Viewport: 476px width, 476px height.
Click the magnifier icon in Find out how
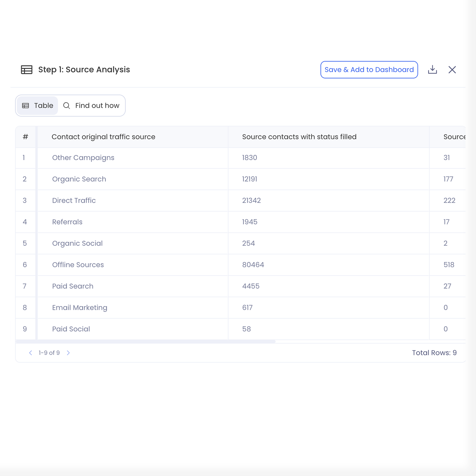coord(67,105)
